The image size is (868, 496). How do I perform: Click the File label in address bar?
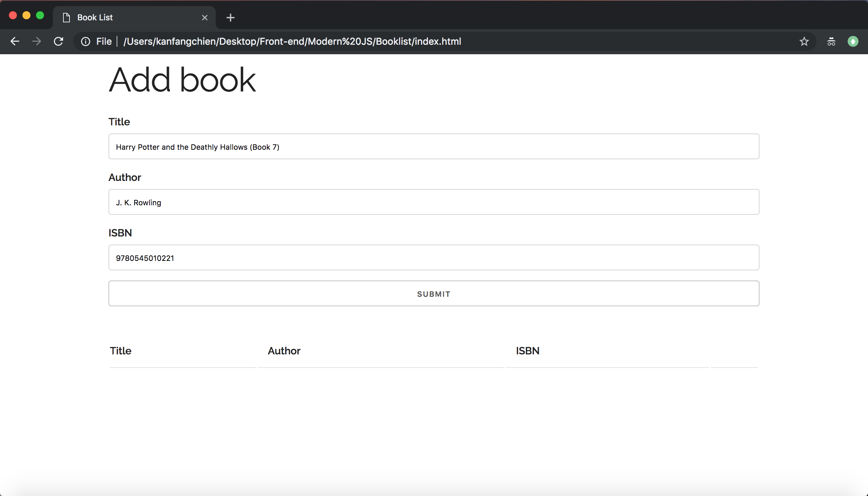click(x=104, y=41)
